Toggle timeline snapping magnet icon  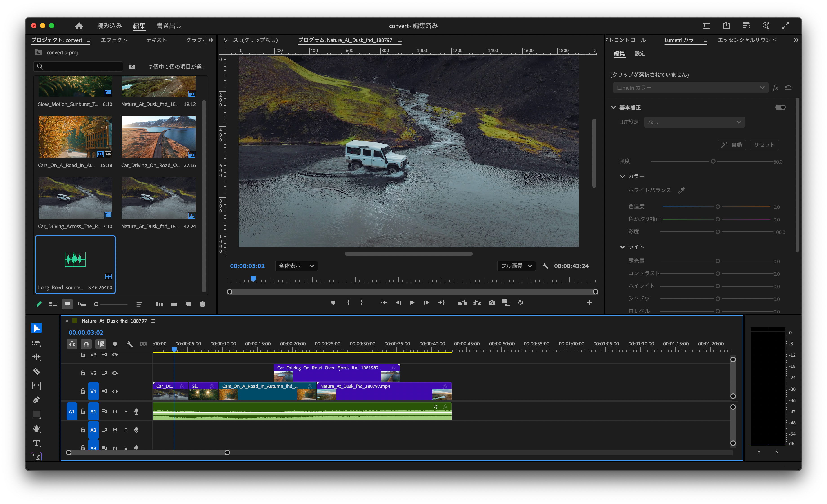click(86, 344)
